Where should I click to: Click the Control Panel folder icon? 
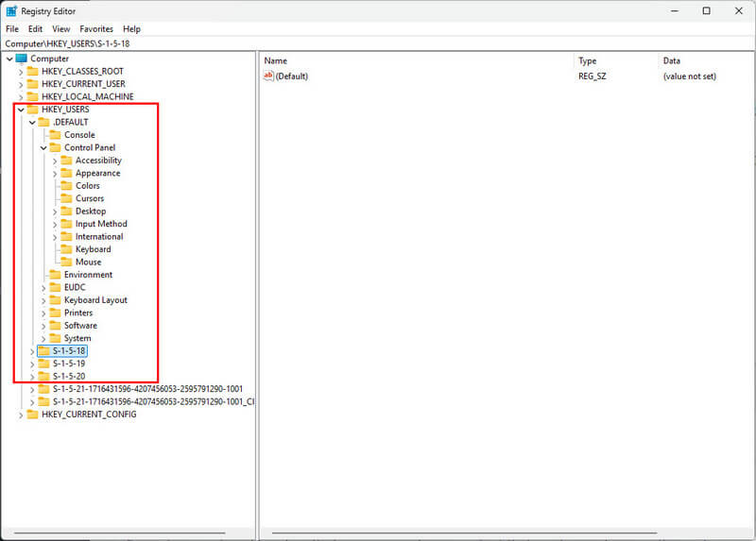pos(56,147)
